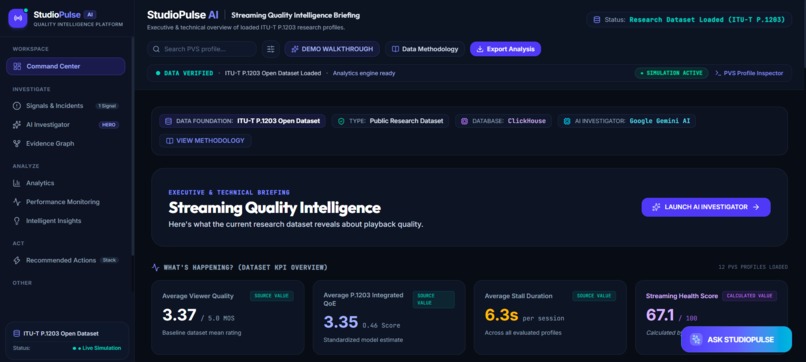Open Intelligent Insights in sidebar

pos(66,221)
